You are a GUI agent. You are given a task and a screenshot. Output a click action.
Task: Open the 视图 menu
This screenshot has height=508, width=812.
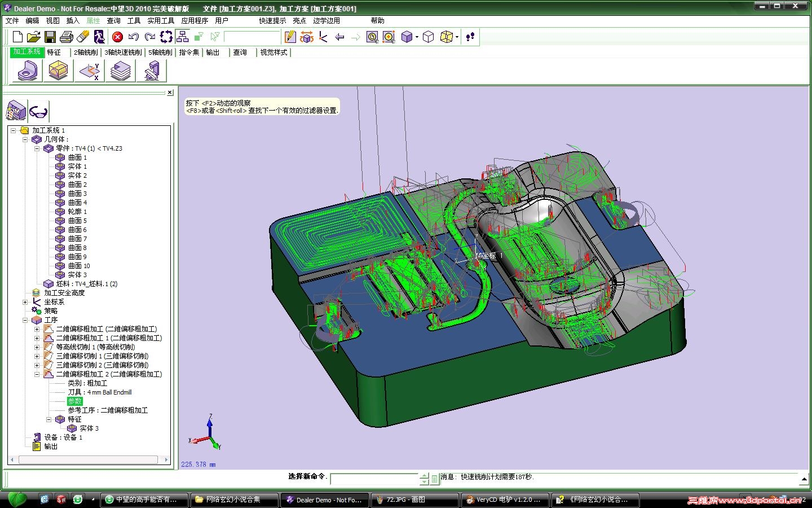tap(52, 20)
